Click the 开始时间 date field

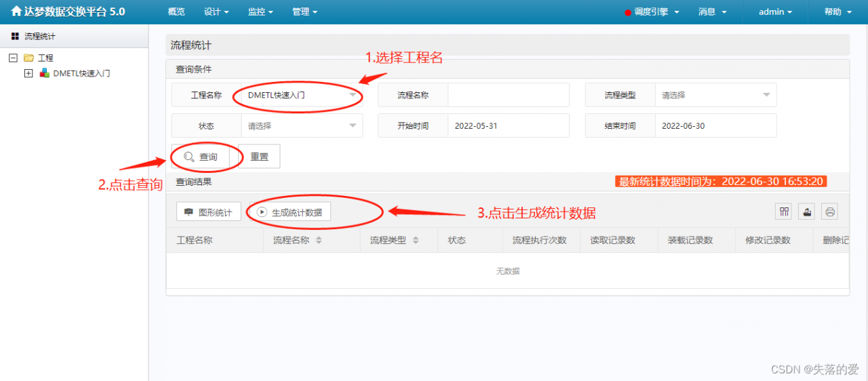[509, 125]
